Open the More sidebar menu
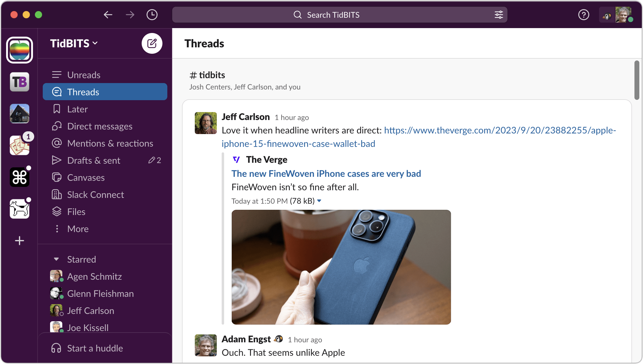Viewport: 643px width, 364px height. pos(78,229)
